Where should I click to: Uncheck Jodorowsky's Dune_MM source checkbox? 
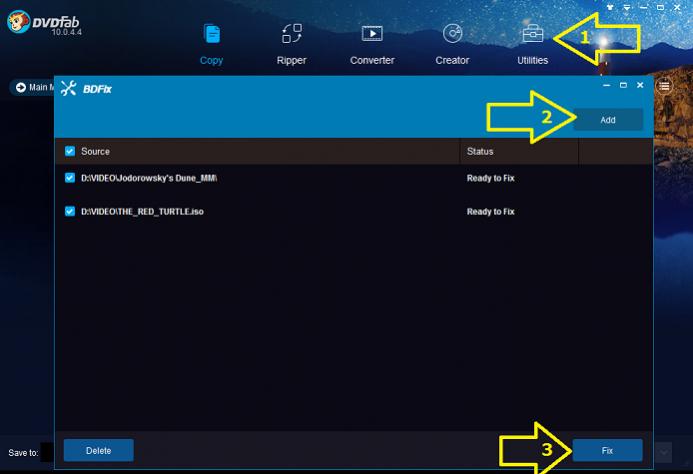click(x=70, y=178)
